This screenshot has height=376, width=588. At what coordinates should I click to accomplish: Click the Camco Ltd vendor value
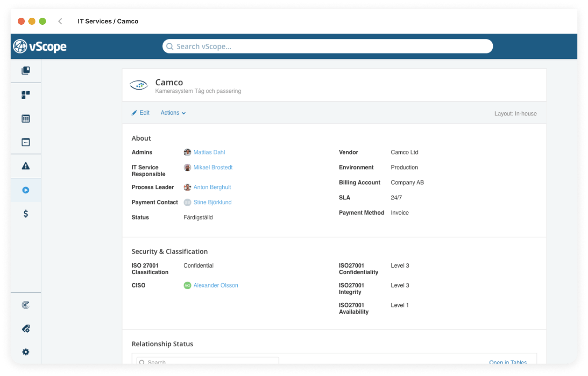(404, 152)
